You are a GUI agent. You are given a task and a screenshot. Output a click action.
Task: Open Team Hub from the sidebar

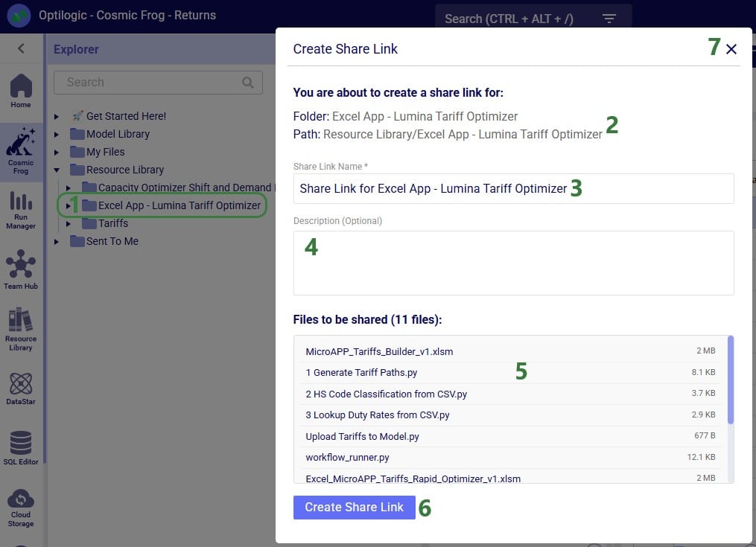pos(21,269)
